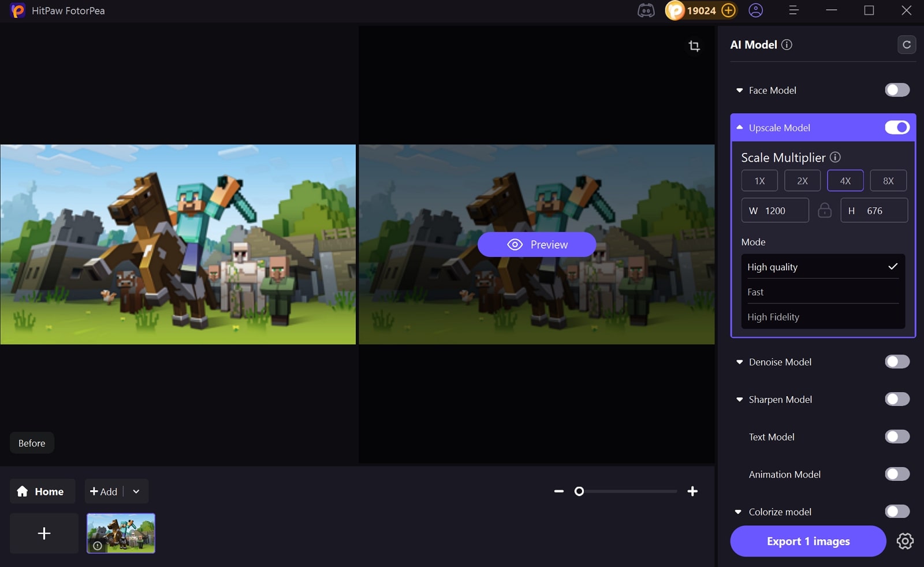Choose 4X scale multiplier
Screen dimensions: 924x567
point(845,181)
